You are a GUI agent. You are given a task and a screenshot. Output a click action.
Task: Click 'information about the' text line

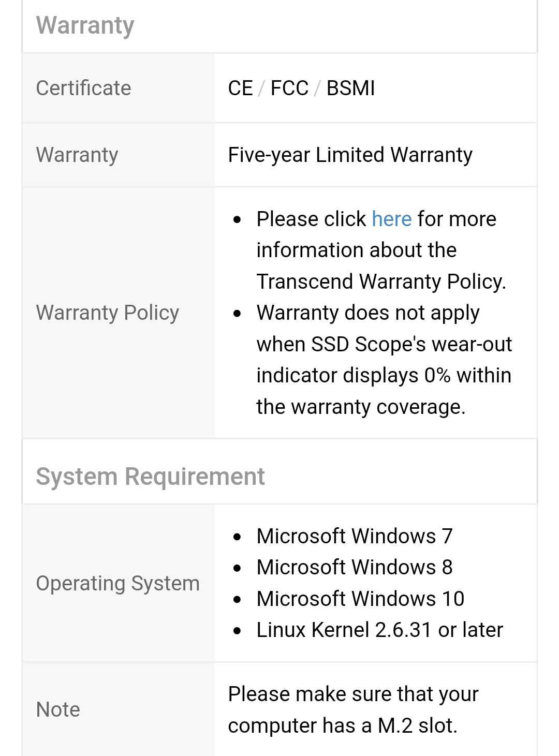tap(357, 250)
